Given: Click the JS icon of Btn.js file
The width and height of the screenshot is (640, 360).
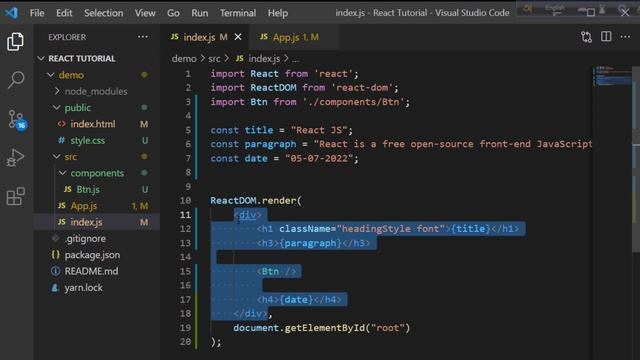Looking at the screenshot, I should [68, 189].
